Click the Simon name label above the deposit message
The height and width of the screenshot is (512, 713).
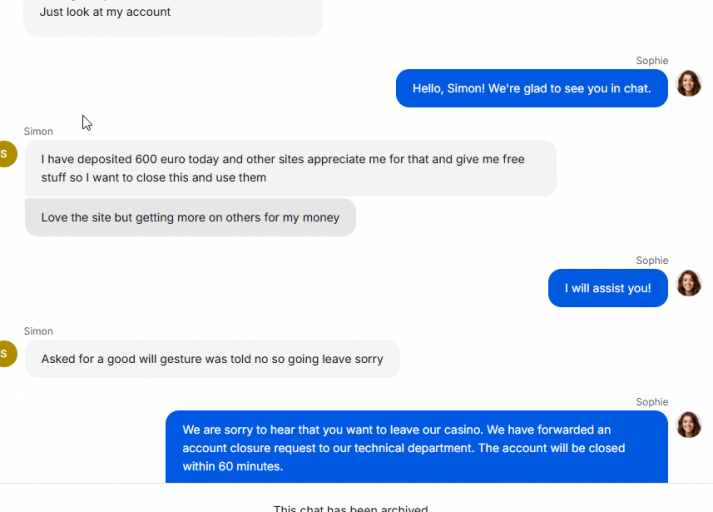pyautogui.click(x=38, y=131)
